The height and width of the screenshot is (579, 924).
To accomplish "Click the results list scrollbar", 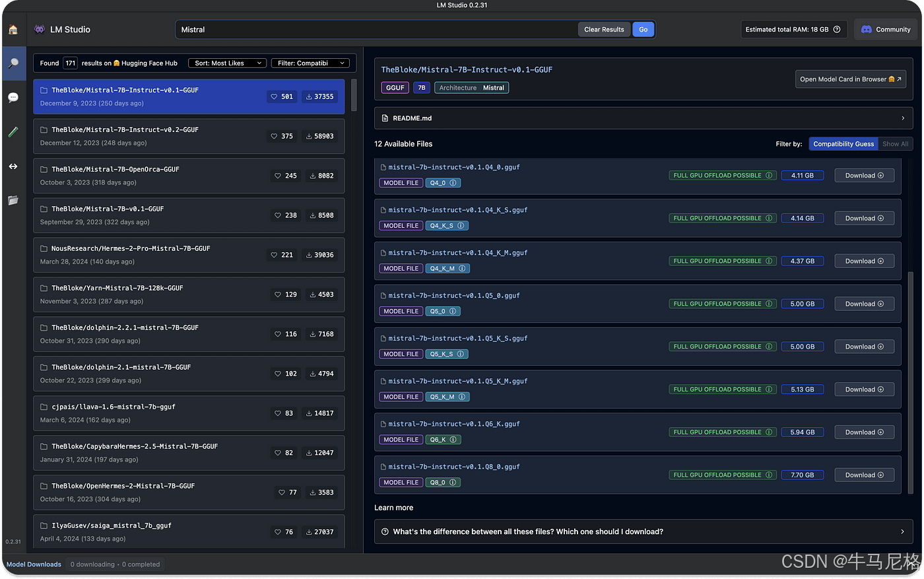I will [353, 96].
